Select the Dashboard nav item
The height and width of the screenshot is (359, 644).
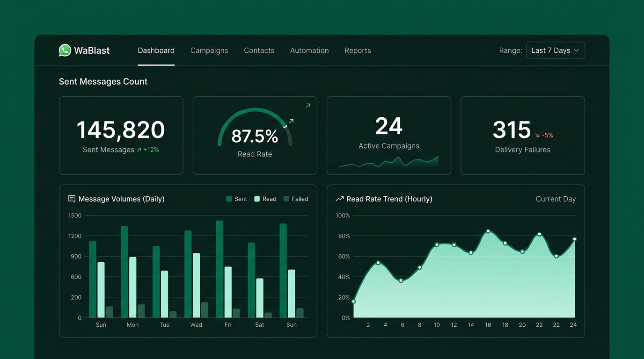[x=156, y=50]
